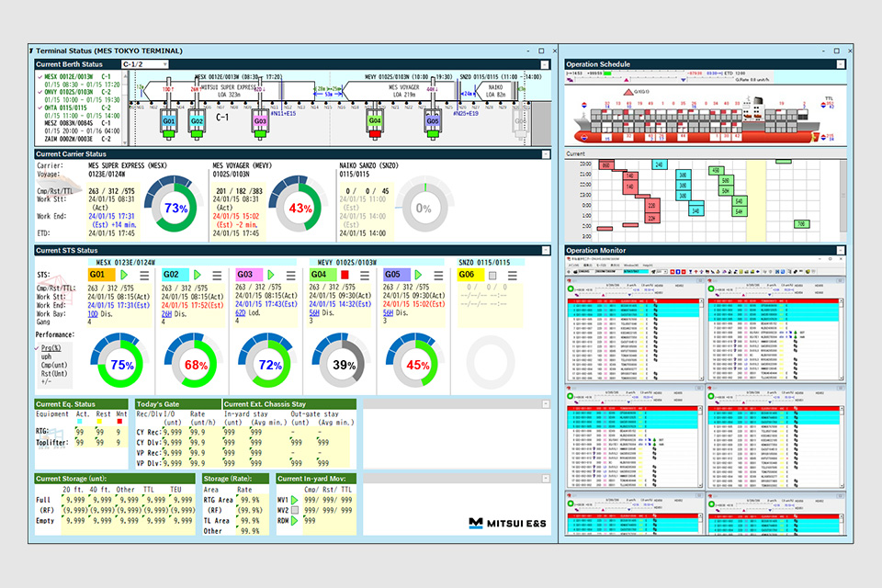Screen dimensions: 882x588
Task: Select Cmp(unt) performance option
Action: pyautogui.click(x=54, y=365)
